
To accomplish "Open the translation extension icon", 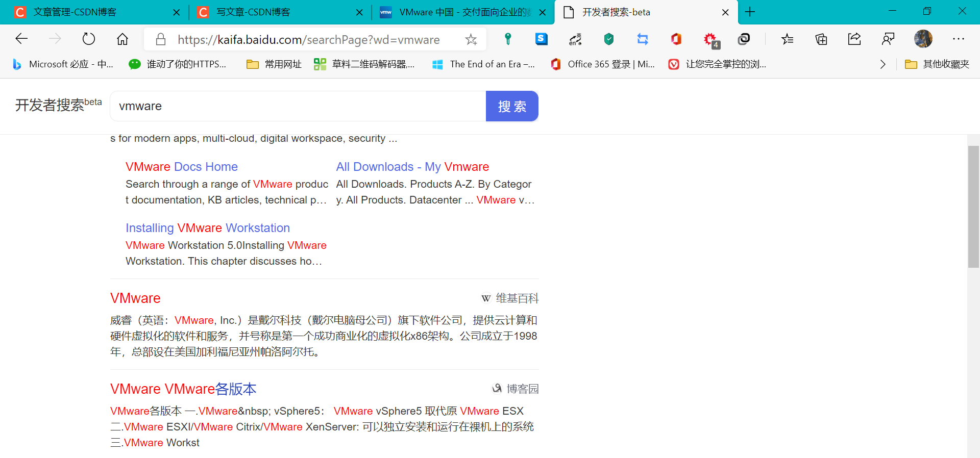I will point(575,39).
